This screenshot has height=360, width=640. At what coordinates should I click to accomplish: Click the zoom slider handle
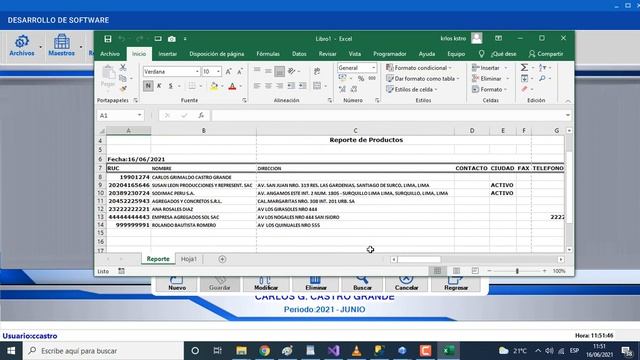(x=517, y=271)
